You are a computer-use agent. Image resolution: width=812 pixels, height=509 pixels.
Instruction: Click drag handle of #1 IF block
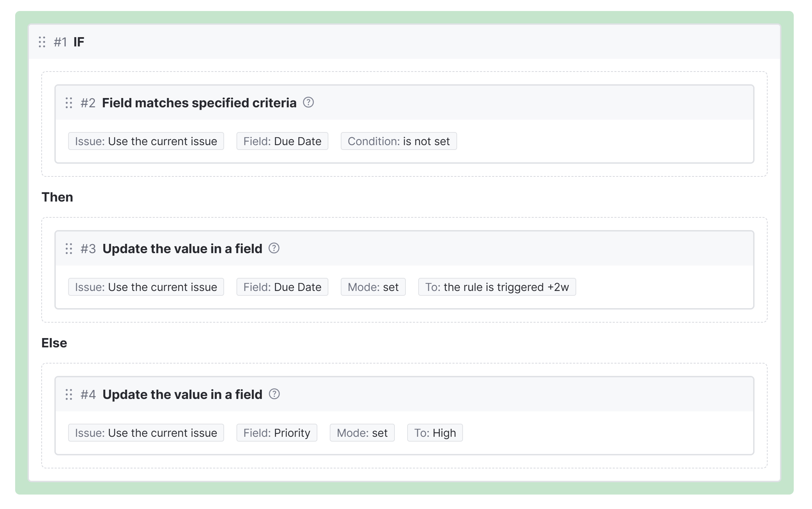click(x=42, y=42)
